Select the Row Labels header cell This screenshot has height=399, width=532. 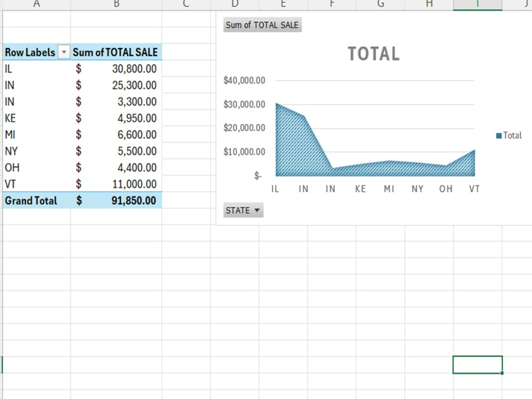coord(37,52)
